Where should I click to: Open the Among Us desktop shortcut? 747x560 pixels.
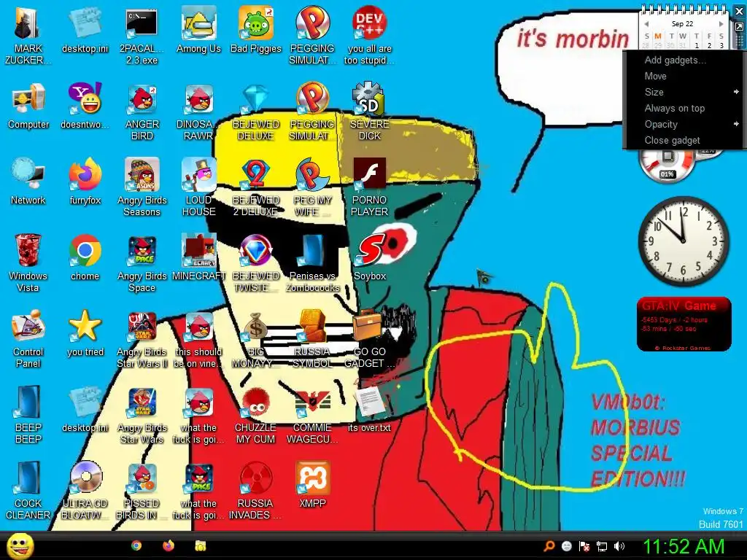click(x=198, y=29)
